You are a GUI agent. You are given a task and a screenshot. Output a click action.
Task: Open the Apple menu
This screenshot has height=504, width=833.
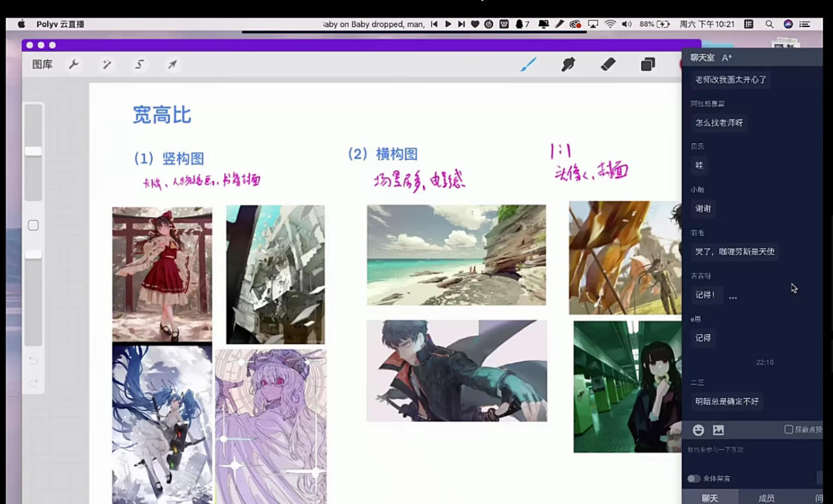[x=21, y=24]
